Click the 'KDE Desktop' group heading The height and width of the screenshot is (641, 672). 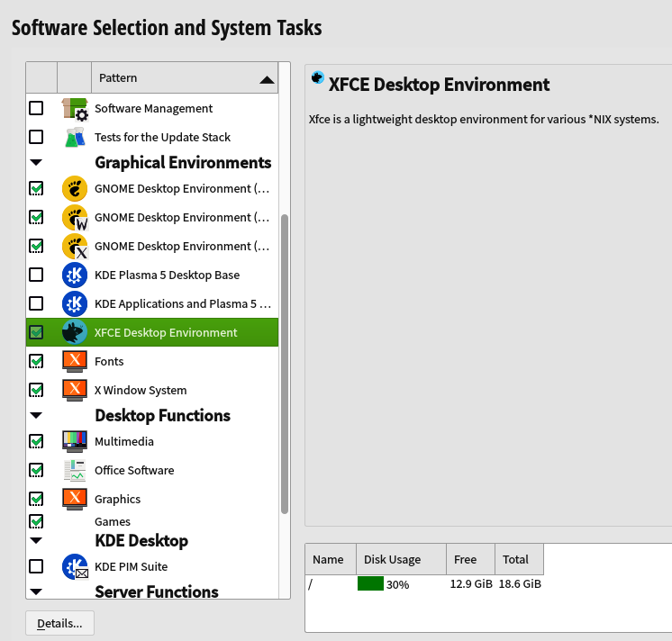141,540
